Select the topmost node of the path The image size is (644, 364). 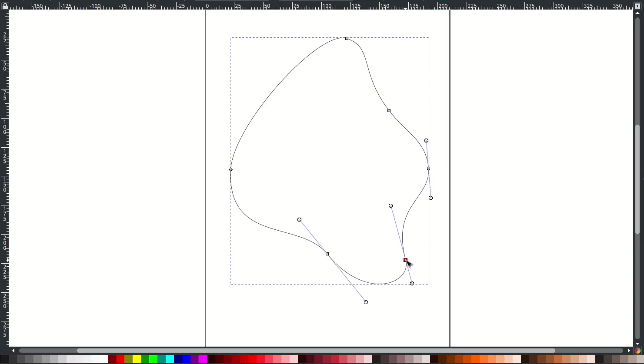pyautogui.click(x=347, y=38)
